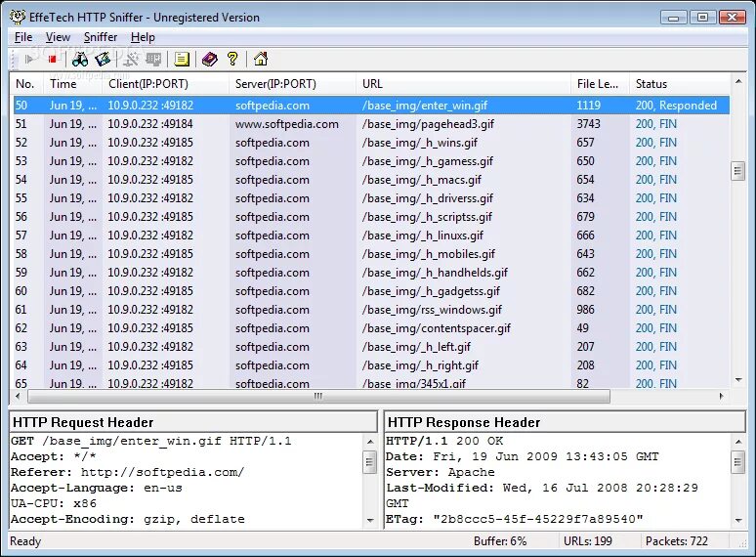
Task: Click the network card adapter icon
Action: [x=103, y=60]
